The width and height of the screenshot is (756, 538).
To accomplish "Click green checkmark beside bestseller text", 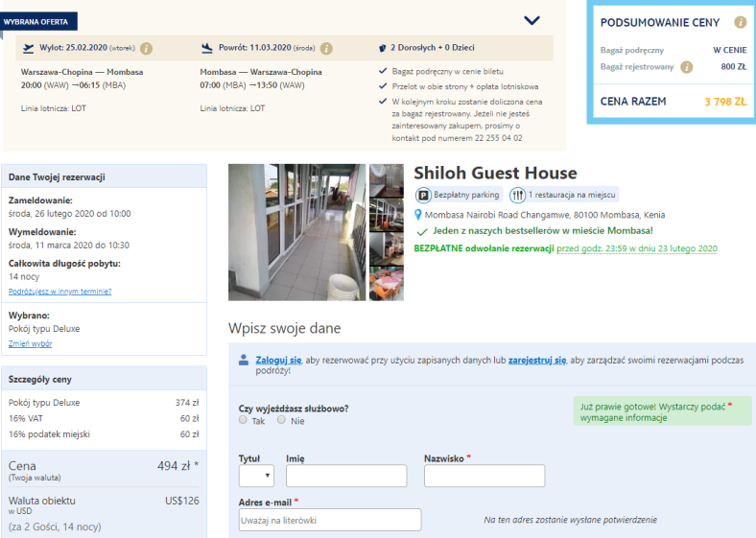I will coord(422,232).
